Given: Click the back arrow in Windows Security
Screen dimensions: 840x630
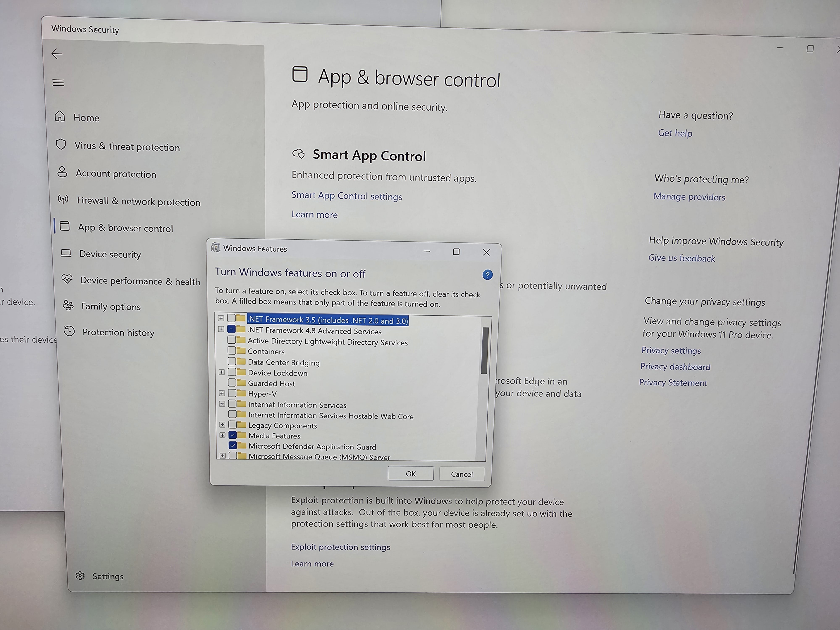Looking at the screenshot, I should point(57,54).
